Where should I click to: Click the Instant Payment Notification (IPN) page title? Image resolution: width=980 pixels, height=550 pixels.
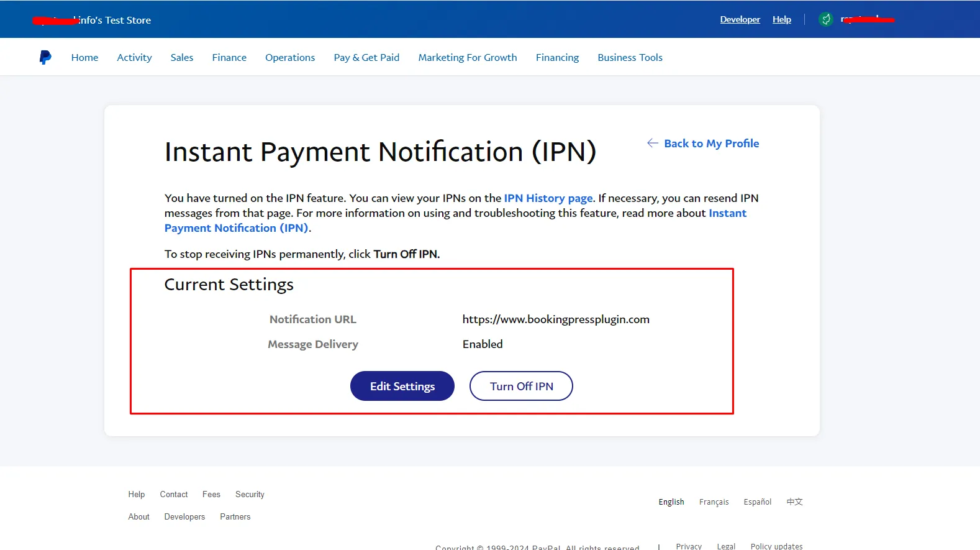pos(380,152)
